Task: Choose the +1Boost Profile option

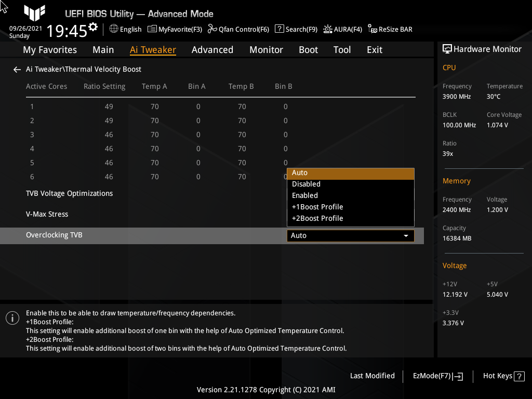Action: (317, 206)
